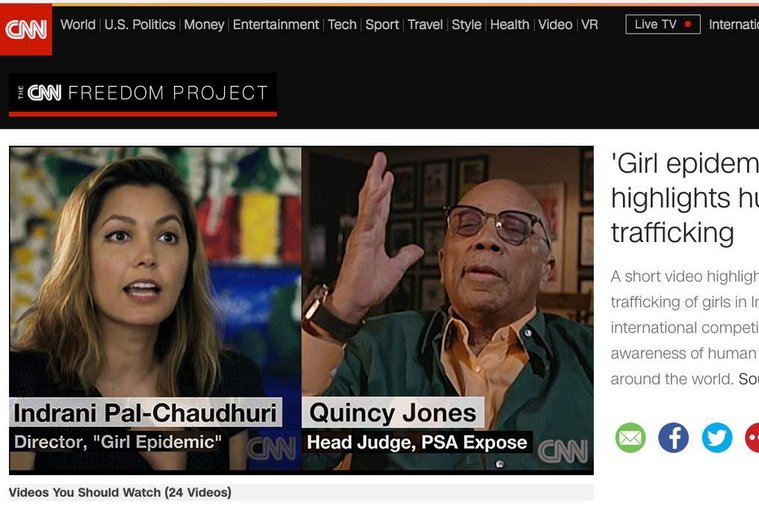This screenshot has height=505, width=759.
Task: Open the Money menu item
Action: [x=204, y=24]
